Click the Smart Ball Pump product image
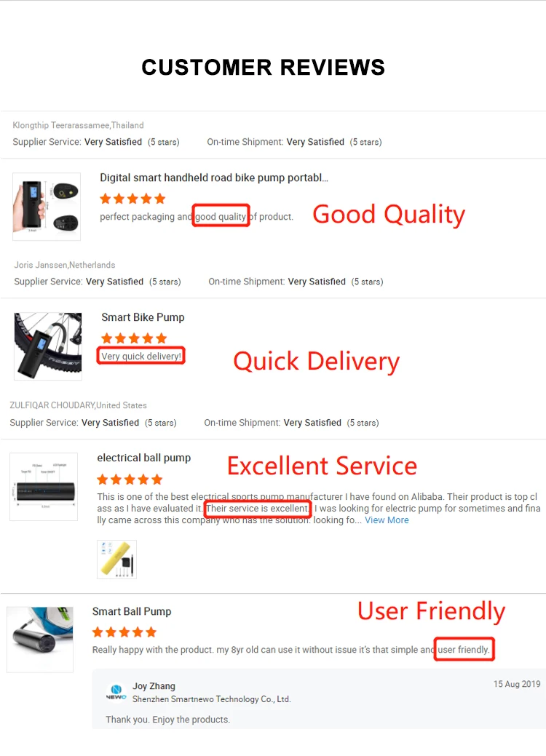 click(40, 640)
